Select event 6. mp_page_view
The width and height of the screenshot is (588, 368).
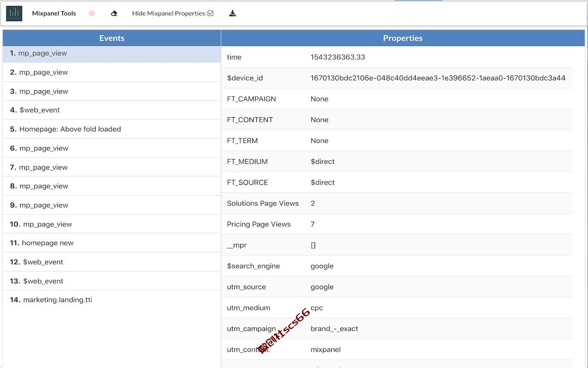[112, 148]
